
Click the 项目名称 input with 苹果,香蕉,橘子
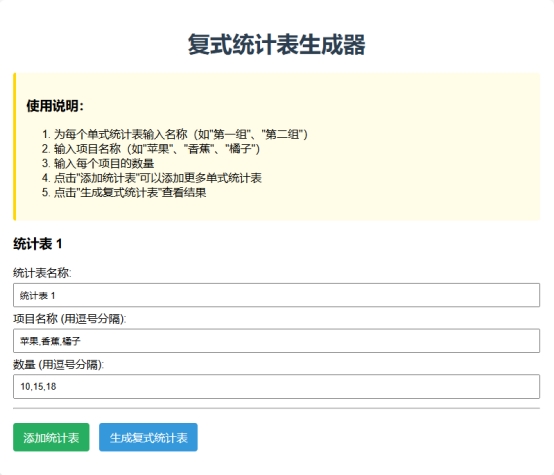tap(277, 341)
